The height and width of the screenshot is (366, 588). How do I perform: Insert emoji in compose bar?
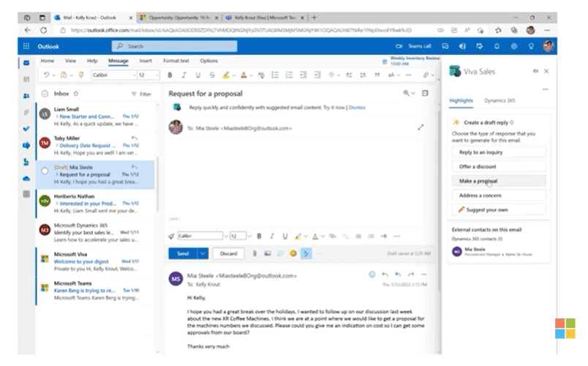293,253
